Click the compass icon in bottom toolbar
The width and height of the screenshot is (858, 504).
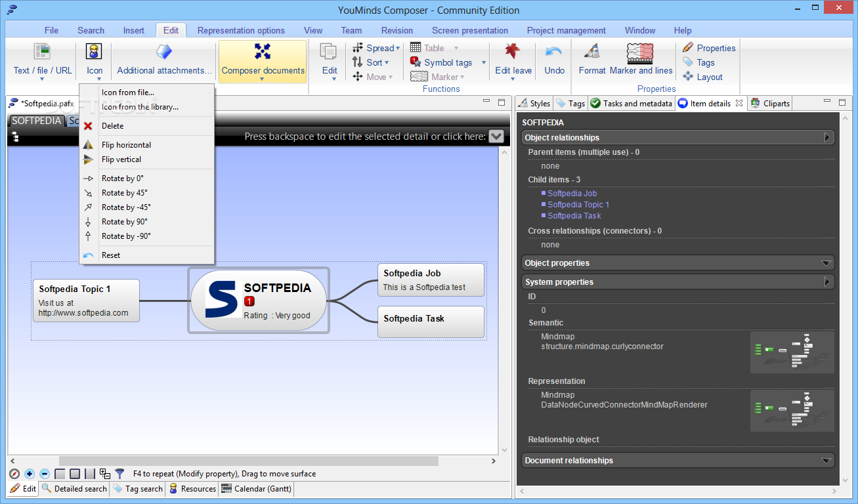click(x=14, y=474)
